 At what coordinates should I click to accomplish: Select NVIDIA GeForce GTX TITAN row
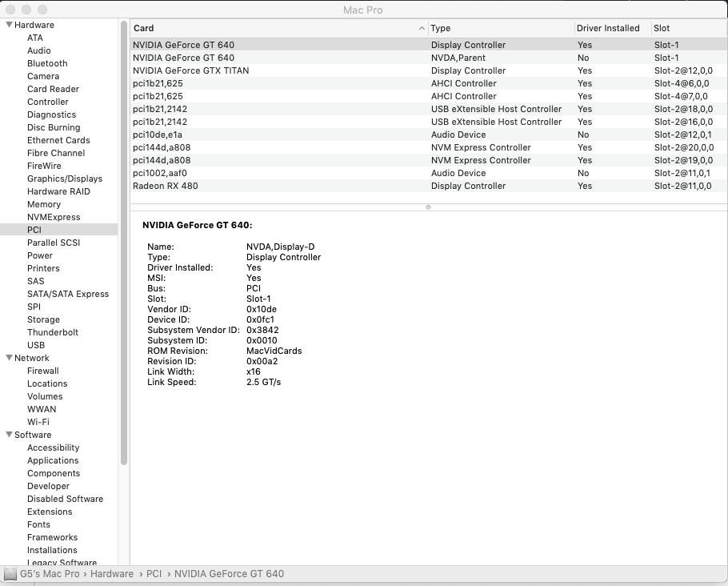click(x=429, y=70)
